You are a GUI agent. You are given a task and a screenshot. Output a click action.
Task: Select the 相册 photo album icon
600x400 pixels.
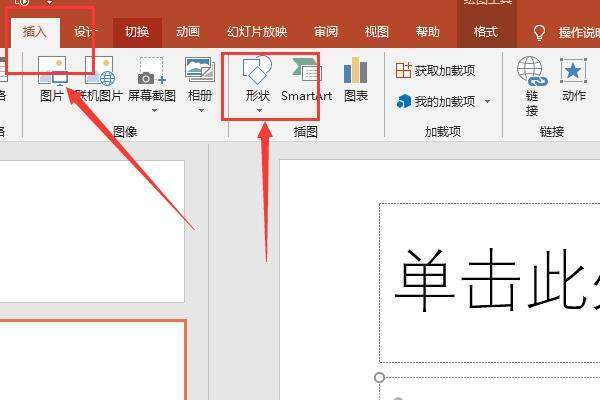tap(199, 70)
